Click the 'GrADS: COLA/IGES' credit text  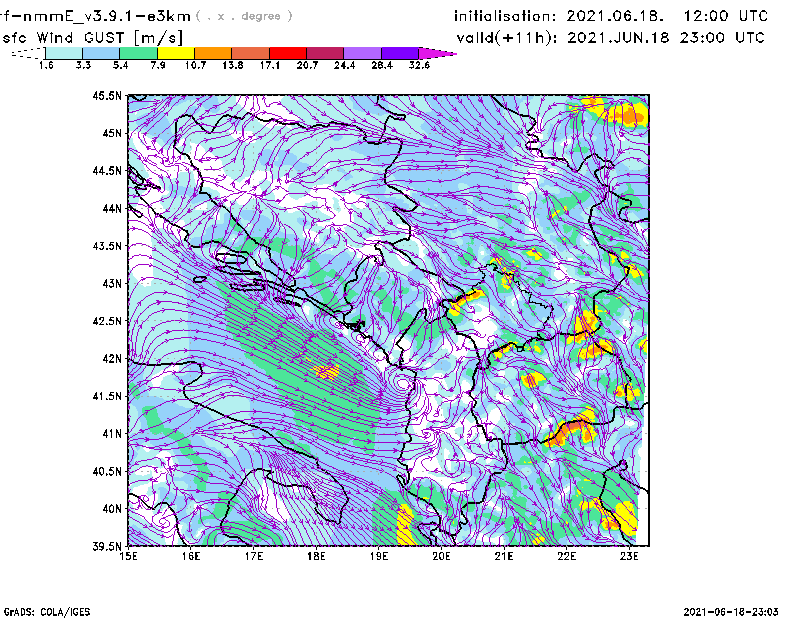pos(47,612)
